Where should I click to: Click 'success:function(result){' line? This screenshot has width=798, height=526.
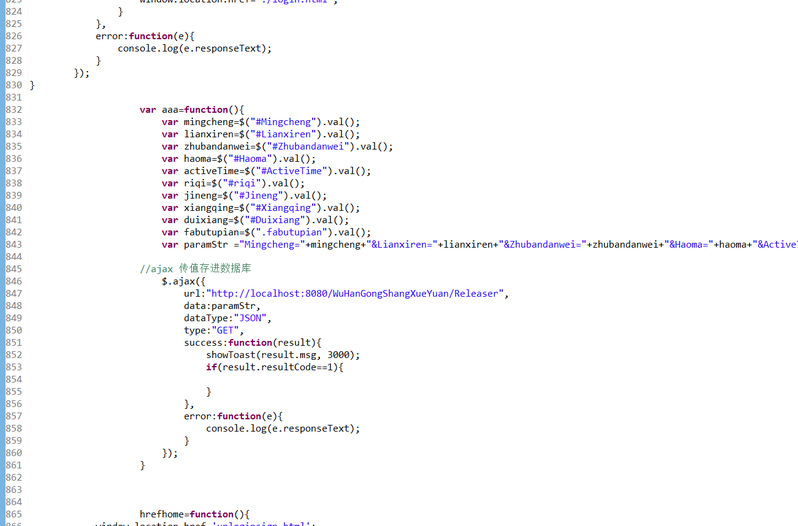click(252, 343)
